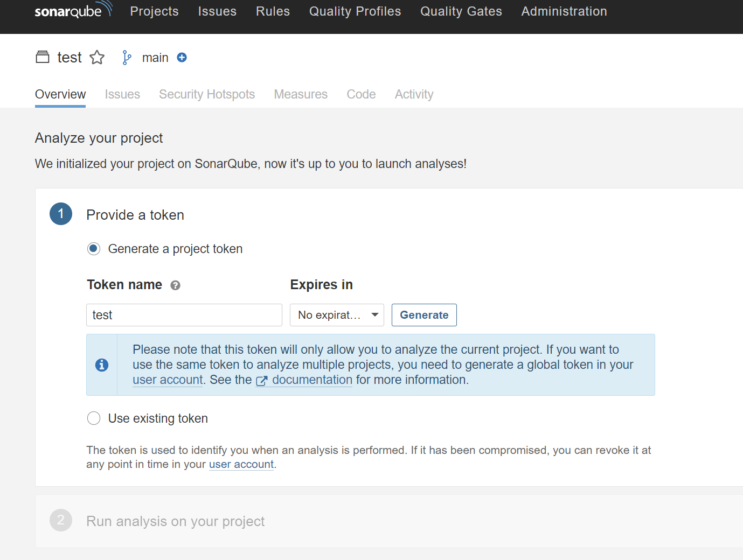743x560 pixels.
Task: Open the Quality Profiles menu
Action: click(x=355, y=11)
